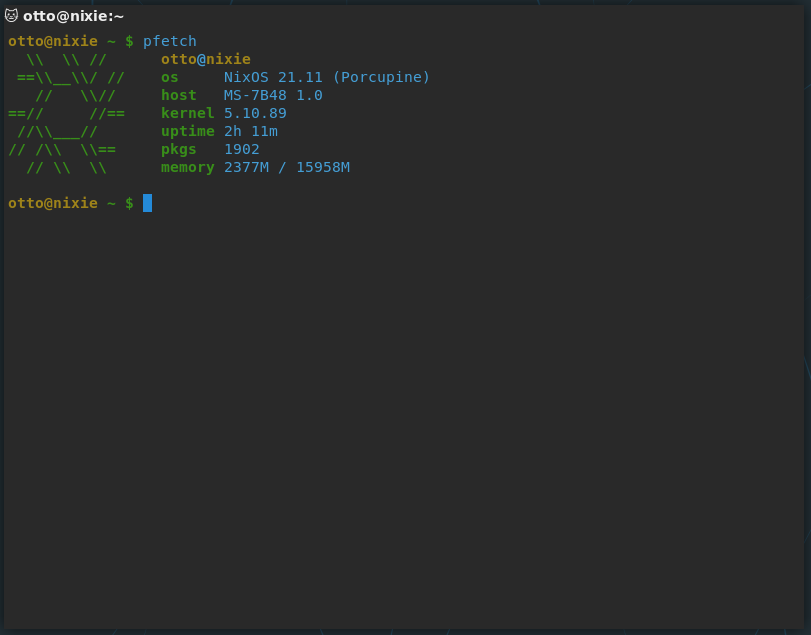This screenshot has height=635, width=811.
Task: Click the kernel version '5.10.89'
Action: (256, 113)
